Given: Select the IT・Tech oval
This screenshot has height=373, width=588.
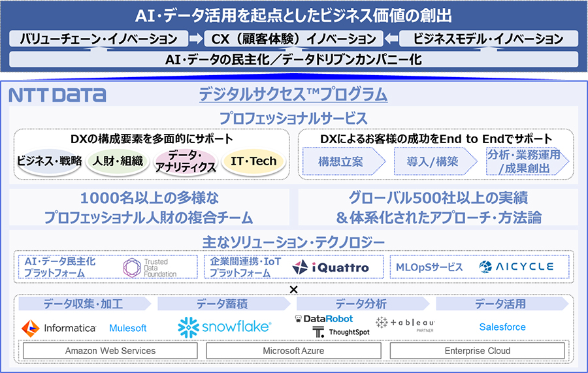Looking at the screenshot, I should (x=254, y=161).
